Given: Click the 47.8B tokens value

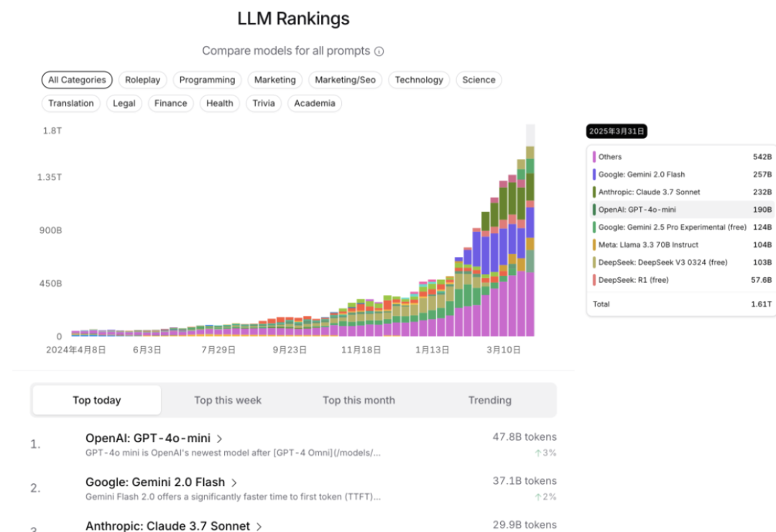Looking at the screenshot, I should pyautogui.click(x=525, y=437).
